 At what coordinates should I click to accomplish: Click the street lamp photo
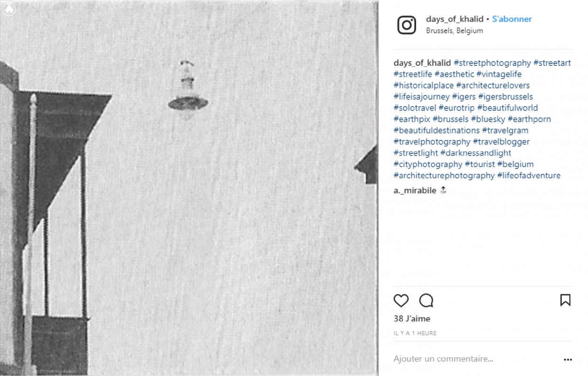click(x=189, y=188)
